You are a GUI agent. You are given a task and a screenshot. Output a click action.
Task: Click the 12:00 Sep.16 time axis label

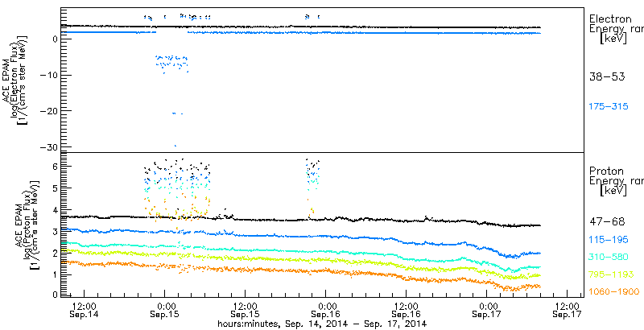406,311
